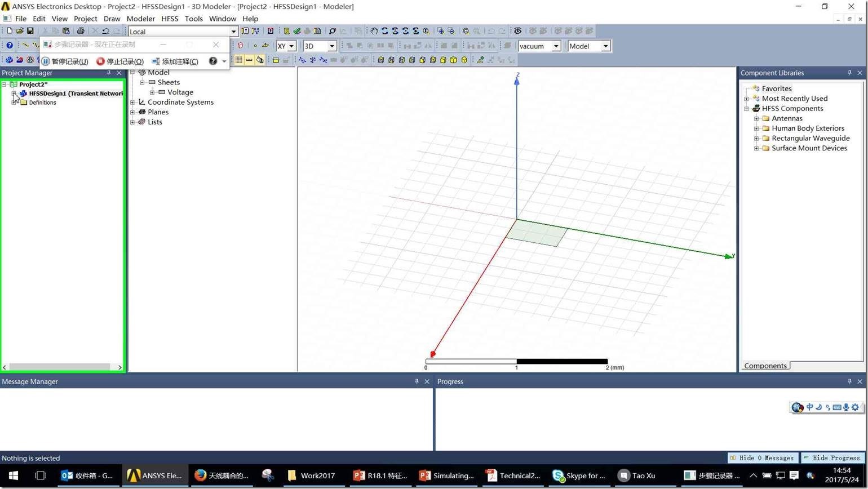Screen dimensions: 868x489
Task: Pin the Message Manager panel
Action: click(x=417, y=381)
